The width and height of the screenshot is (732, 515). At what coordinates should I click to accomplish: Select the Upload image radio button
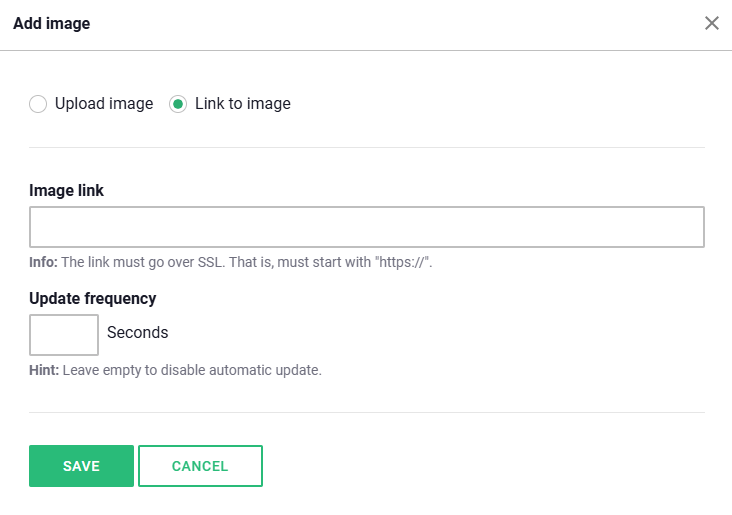tap(38, 104)
